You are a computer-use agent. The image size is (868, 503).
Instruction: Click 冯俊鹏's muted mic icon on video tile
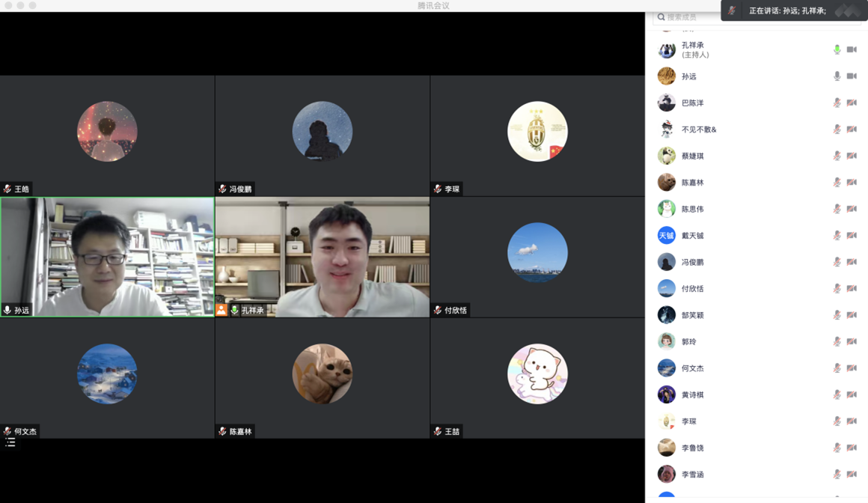pos(222,189)
